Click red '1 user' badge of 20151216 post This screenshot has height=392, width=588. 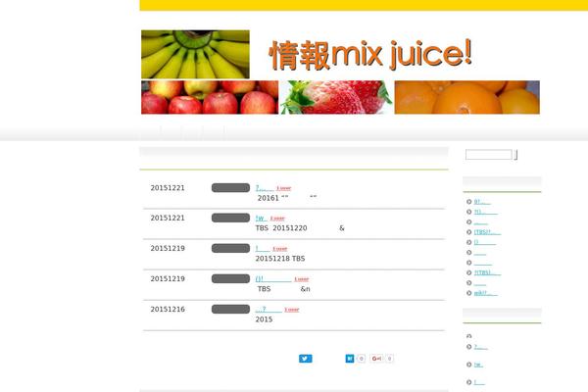(x=292, y=310)
